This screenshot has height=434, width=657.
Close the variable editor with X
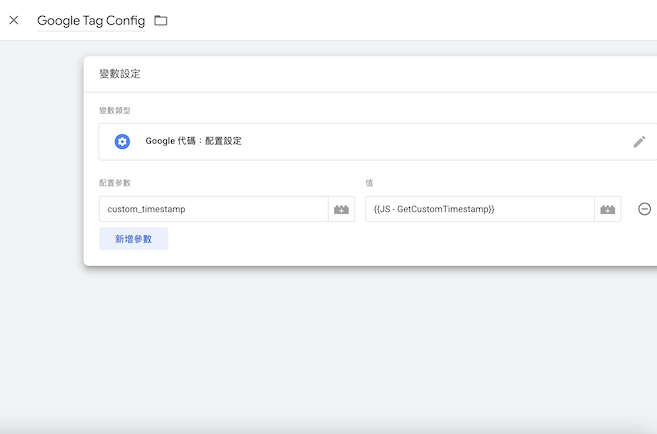click(14, 20)
